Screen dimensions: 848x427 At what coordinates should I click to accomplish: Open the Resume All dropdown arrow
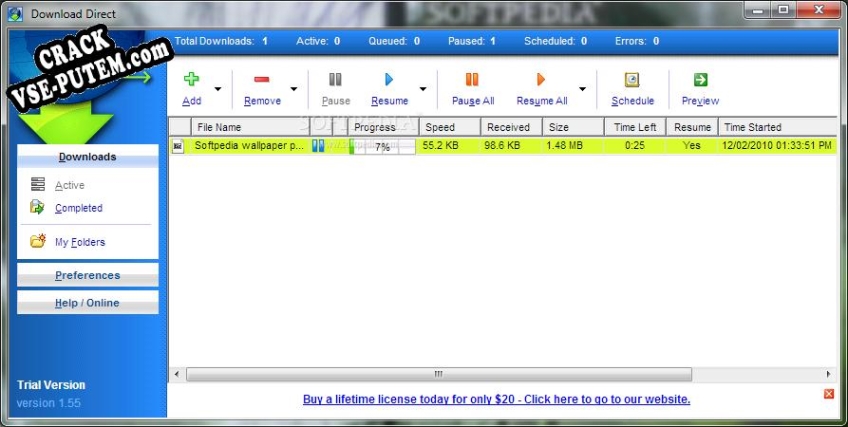tap(582, 89)
